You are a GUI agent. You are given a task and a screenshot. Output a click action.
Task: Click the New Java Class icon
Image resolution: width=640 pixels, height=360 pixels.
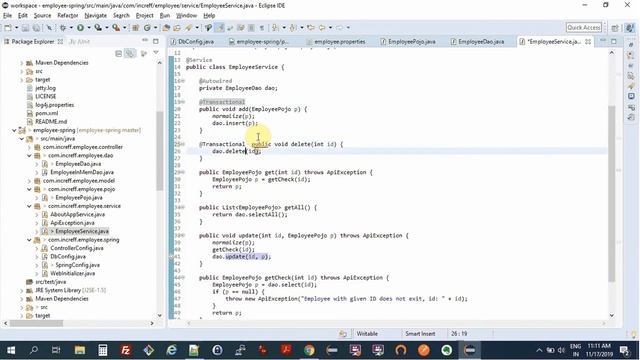point(147,28)
